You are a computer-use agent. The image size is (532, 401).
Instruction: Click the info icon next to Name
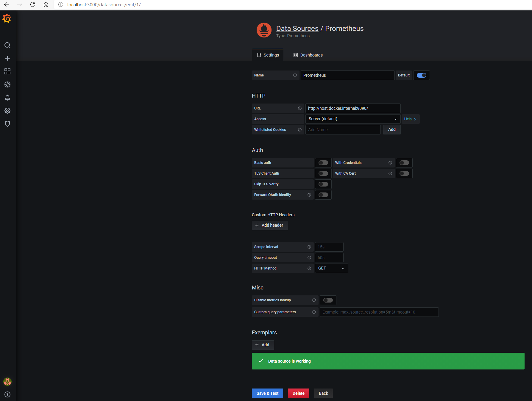click(x=295, y=75)
